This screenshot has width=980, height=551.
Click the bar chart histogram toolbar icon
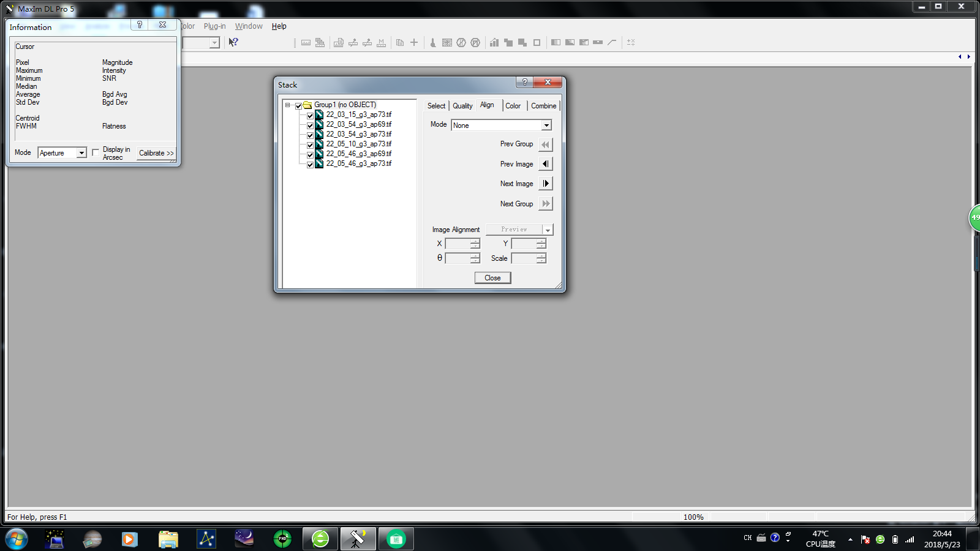coord(494,42)
